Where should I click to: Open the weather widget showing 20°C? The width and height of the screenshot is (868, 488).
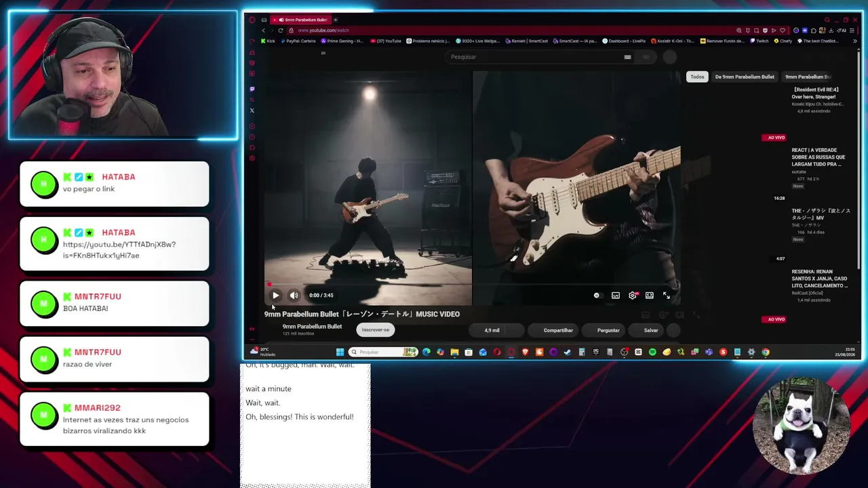(263, 352)
